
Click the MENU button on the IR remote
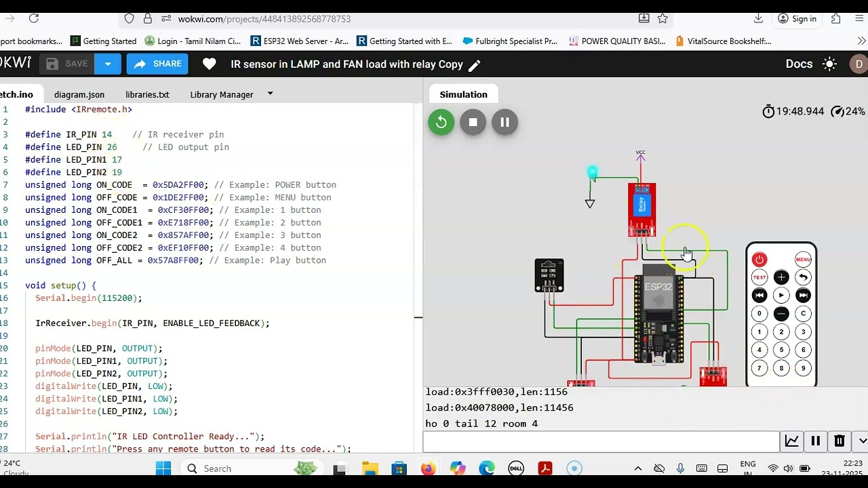tap(803, 260)
